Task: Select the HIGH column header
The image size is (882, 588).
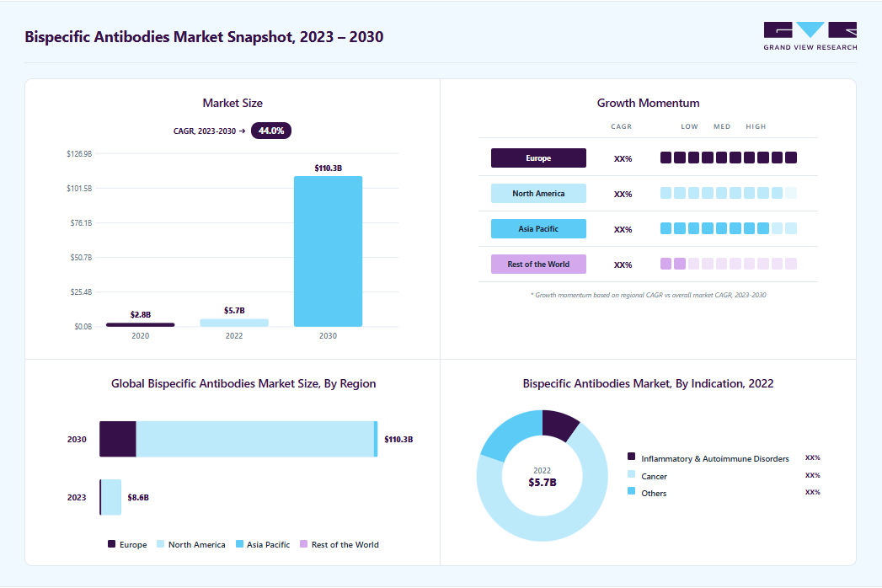Action: coord(756,126)
